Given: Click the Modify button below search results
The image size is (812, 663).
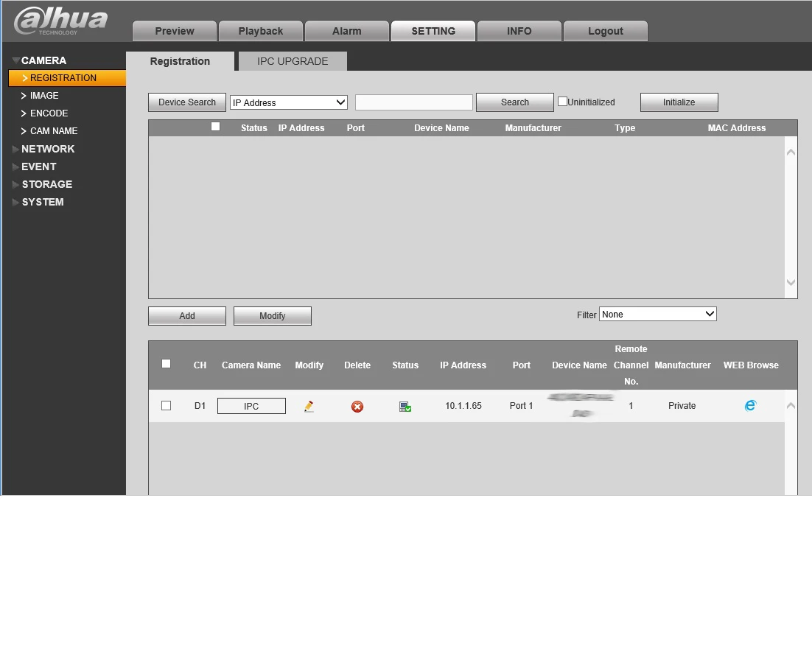Looking at the screenshot, I should (x=273, y=316).
